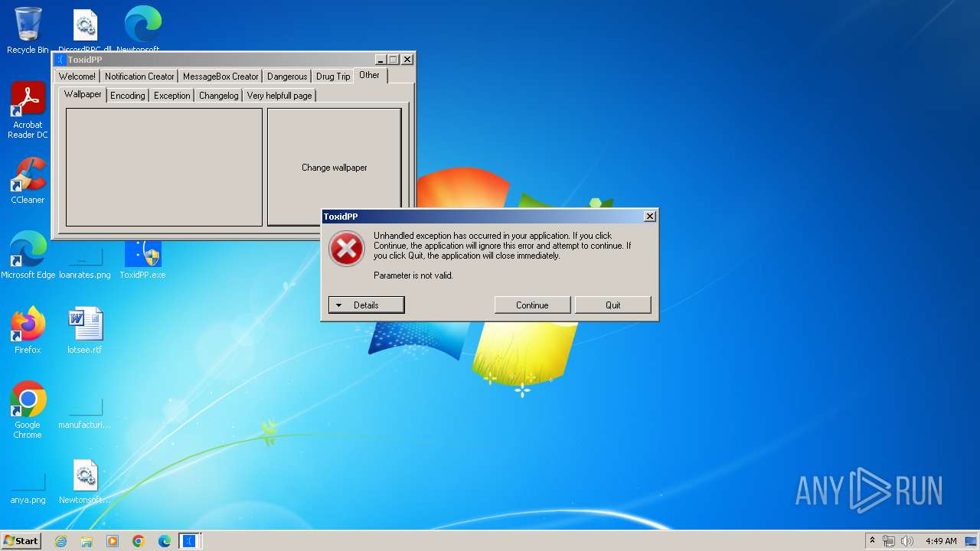Open the lotsee.rtf document icon
Image resolution: width=980 pixels, height=551 pixels.
point(85,331)
